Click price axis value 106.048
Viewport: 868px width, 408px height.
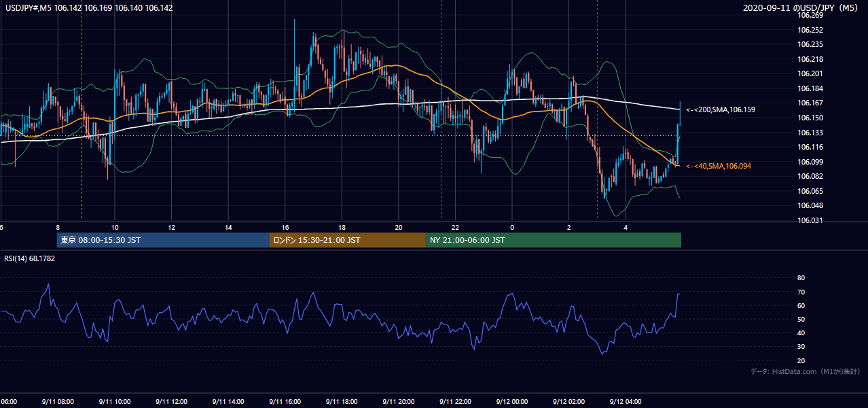coord(811,205)
